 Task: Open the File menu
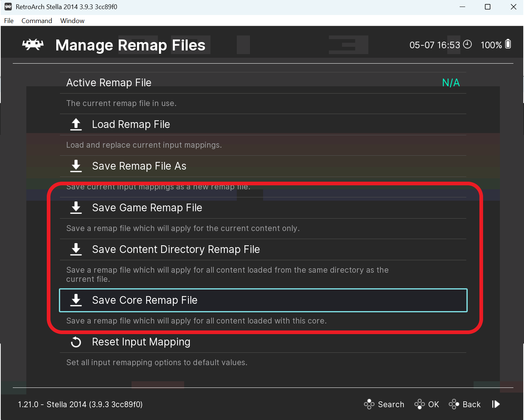(x=9, y=21)
